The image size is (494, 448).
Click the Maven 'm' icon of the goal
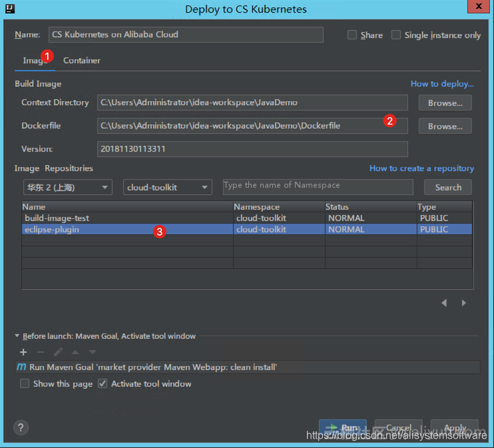(21, 367)
